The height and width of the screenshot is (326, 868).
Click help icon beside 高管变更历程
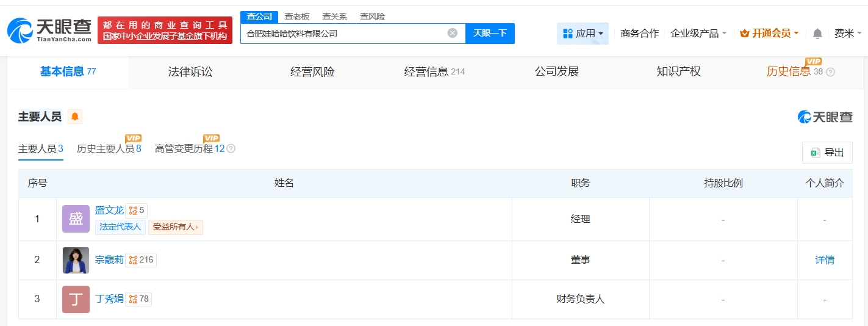(231, 149)
